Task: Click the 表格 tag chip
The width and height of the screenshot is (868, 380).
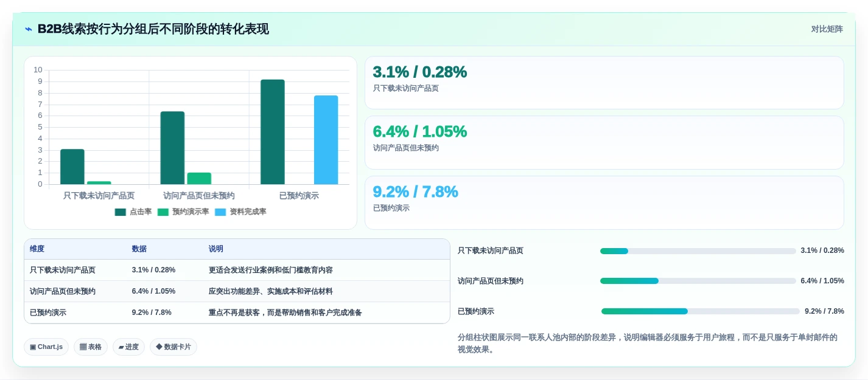Action: point(91,347)
